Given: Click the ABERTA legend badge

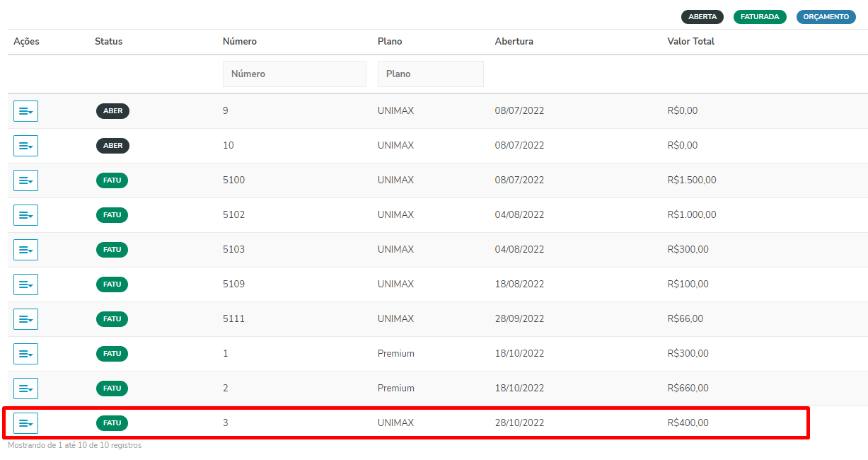Looking at the screenshot, I should 702,17.
